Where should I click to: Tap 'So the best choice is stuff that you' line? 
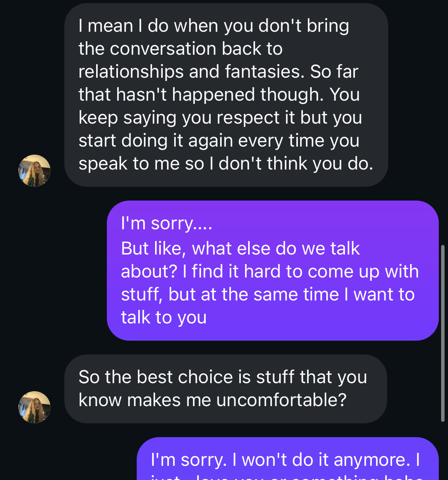point(223,377)
